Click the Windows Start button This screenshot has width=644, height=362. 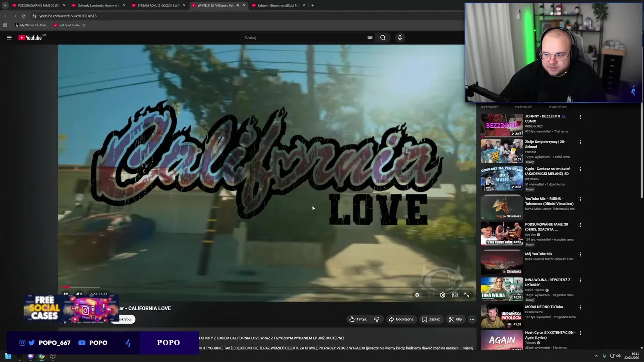pyautogui.click(x=8, y=356)
